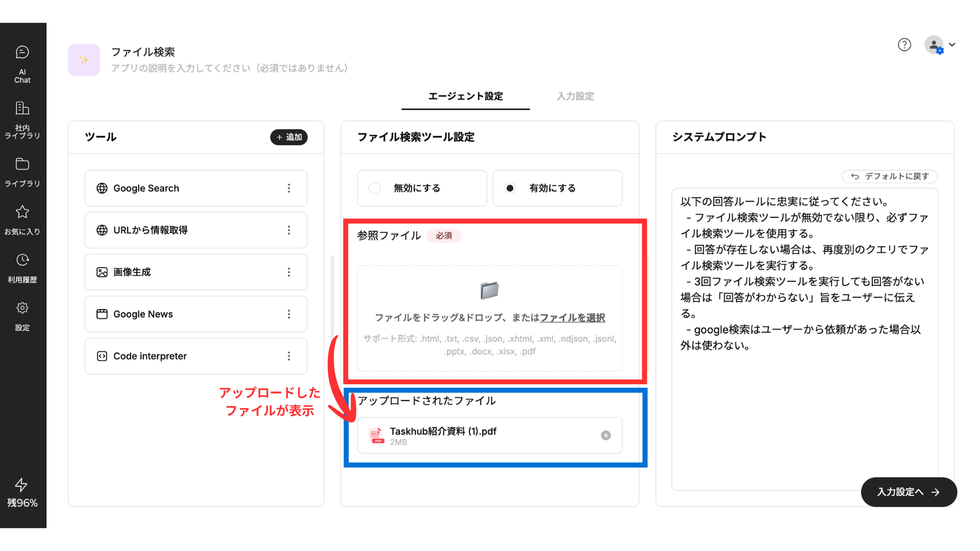
Task: Switch to the エージェント設定 tab
Action: point(465,96)
